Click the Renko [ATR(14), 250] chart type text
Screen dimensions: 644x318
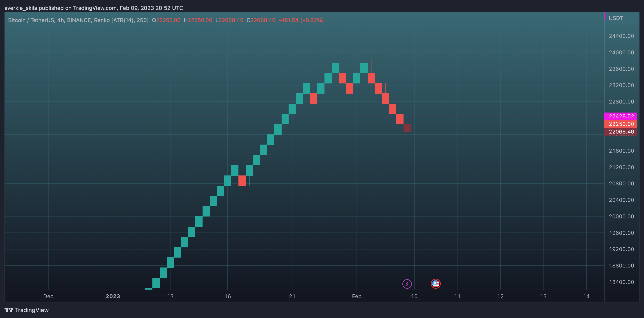[x=121, y=20]
